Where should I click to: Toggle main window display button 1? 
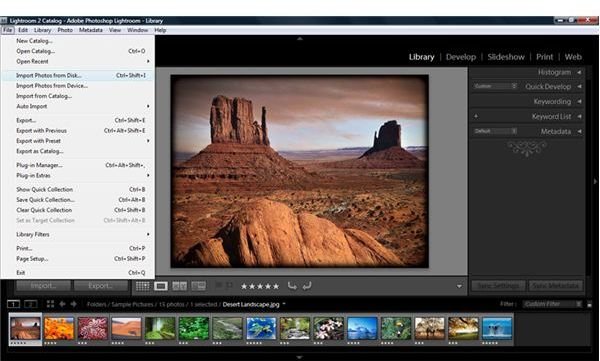click(14, 304)
